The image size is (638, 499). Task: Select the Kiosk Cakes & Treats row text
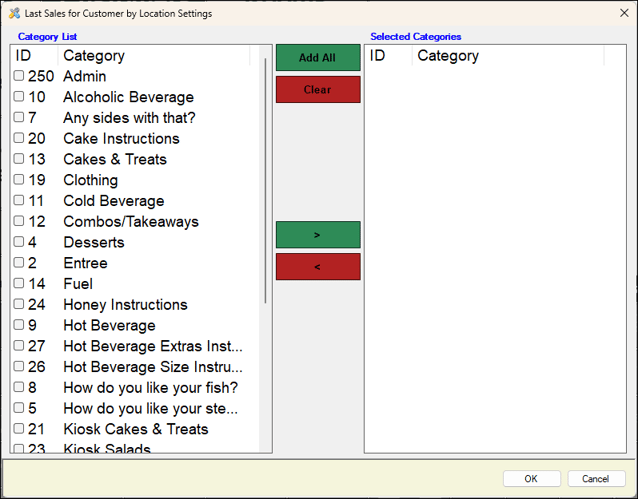136,429
